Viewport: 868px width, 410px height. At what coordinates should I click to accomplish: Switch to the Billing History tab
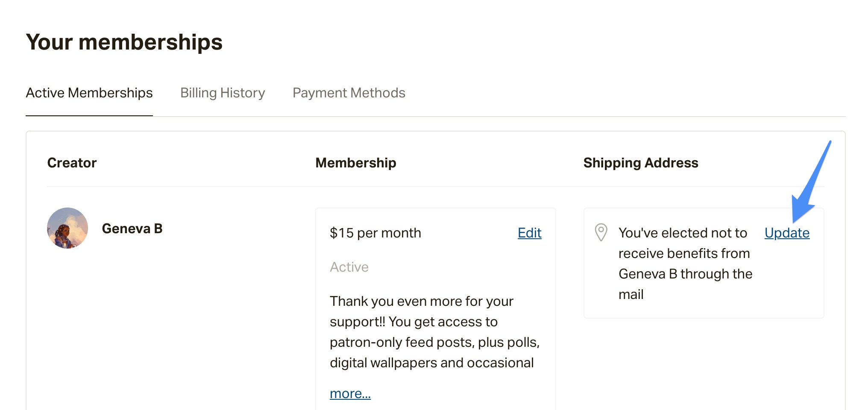[223, 93]
